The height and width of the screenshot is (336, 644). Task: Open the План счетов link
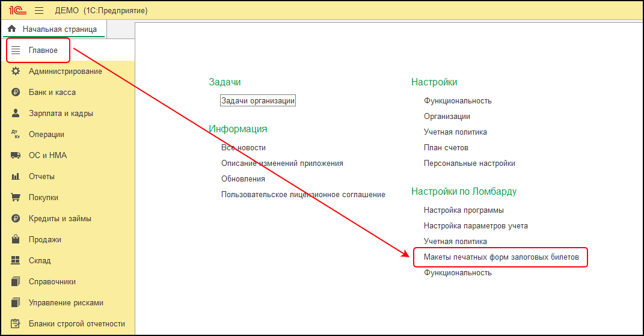(x=446, y=147)
